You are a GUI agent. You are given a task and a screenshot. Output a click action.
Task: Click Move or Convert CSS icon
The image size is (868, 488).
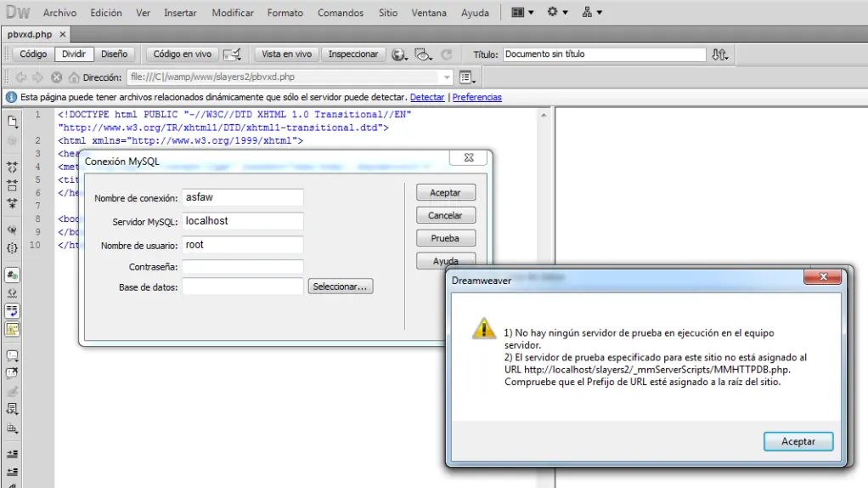click(x=12, y=428)
